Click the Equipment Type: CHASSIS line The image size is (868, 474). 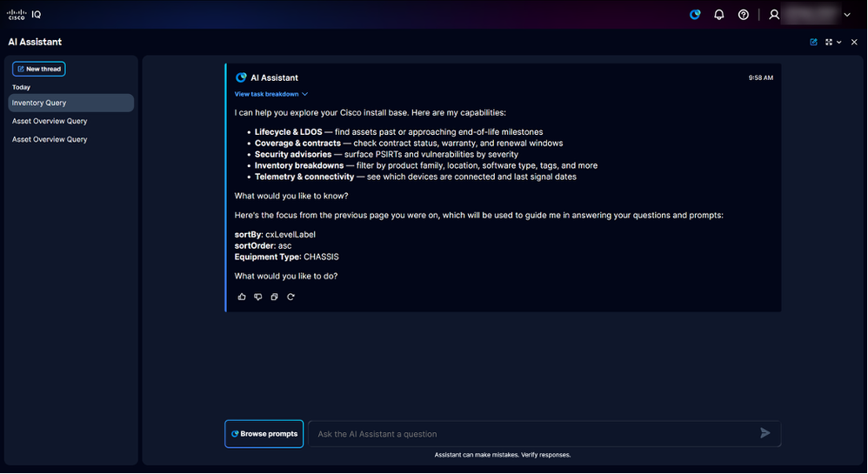pos(286,257)
